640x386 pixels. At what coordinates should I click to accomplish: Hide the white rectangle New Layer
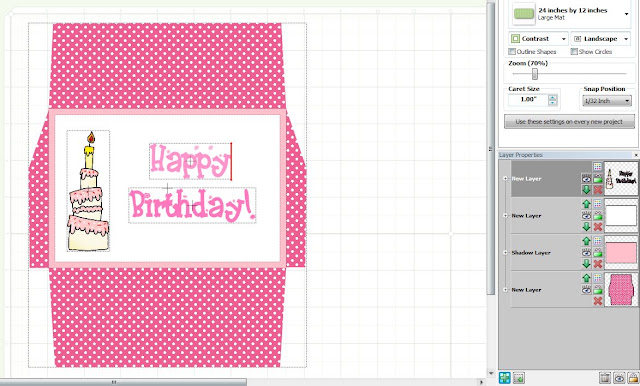(x=587, y=215)
